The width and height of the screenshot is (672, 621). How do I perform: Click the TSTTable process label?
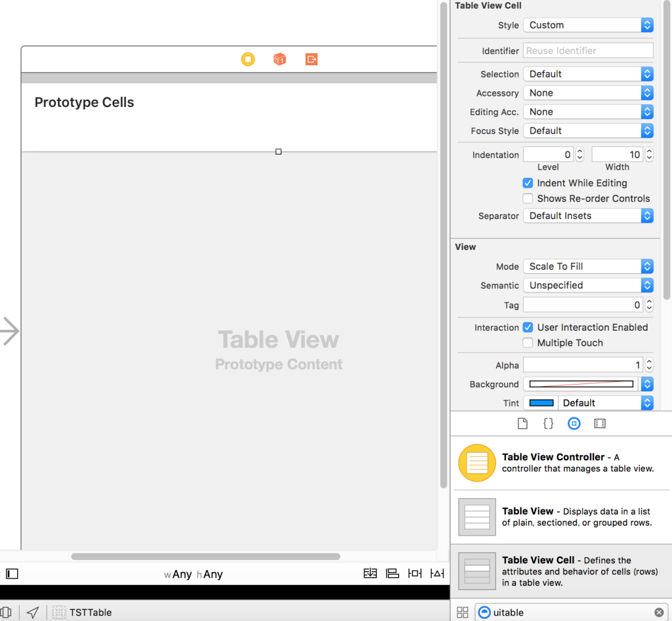[91, 612]
